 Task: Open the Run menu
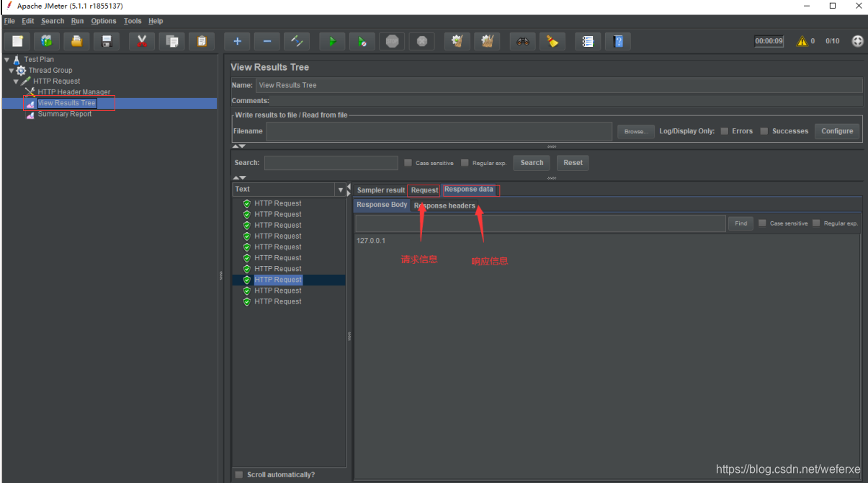(77, 21)
